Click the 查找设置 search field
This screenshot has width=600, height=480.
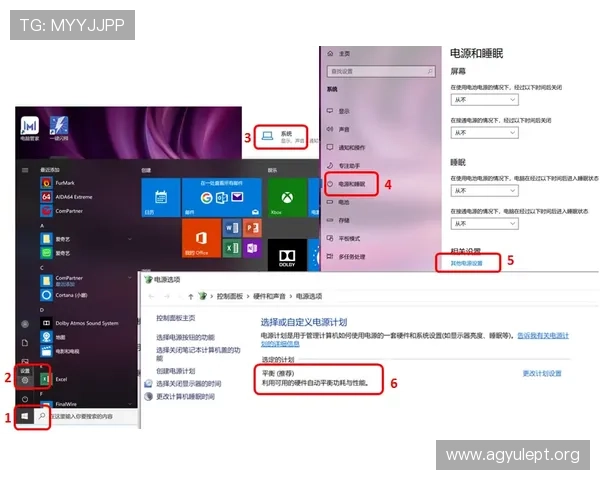point(381,71)
